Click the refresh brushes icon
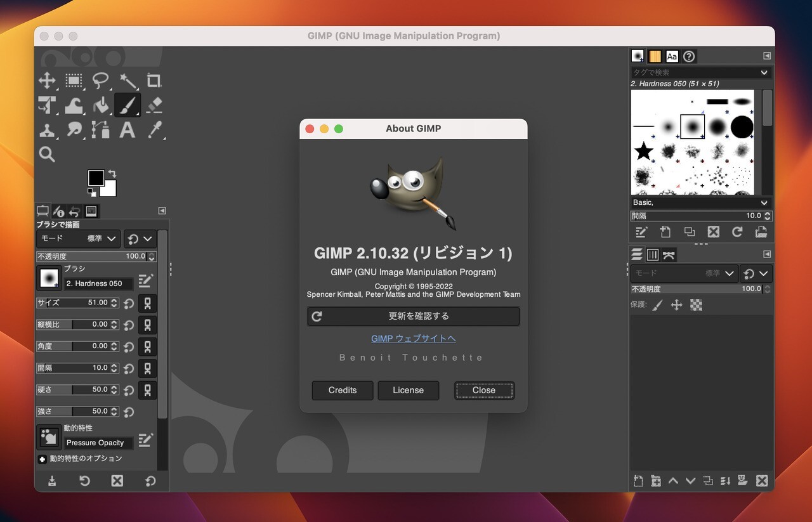The width and height of the screenshot is (812, 522). tap(738, 232)
